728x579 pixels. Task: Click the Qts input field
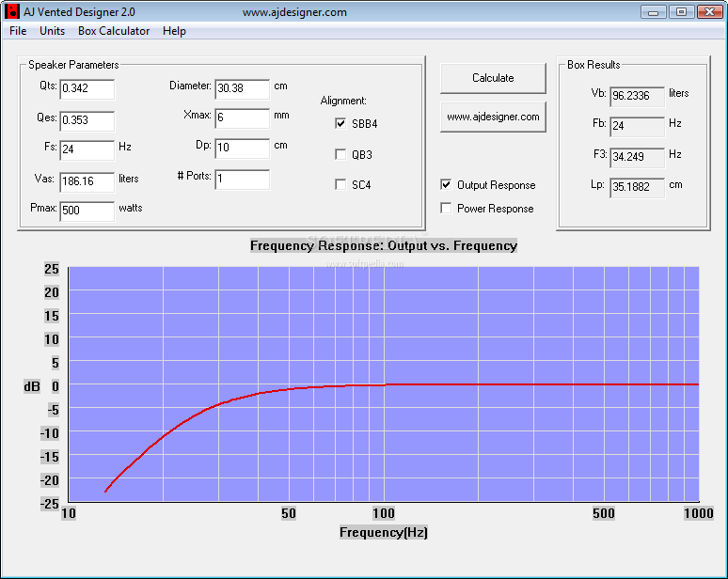(x=87, y=88)
